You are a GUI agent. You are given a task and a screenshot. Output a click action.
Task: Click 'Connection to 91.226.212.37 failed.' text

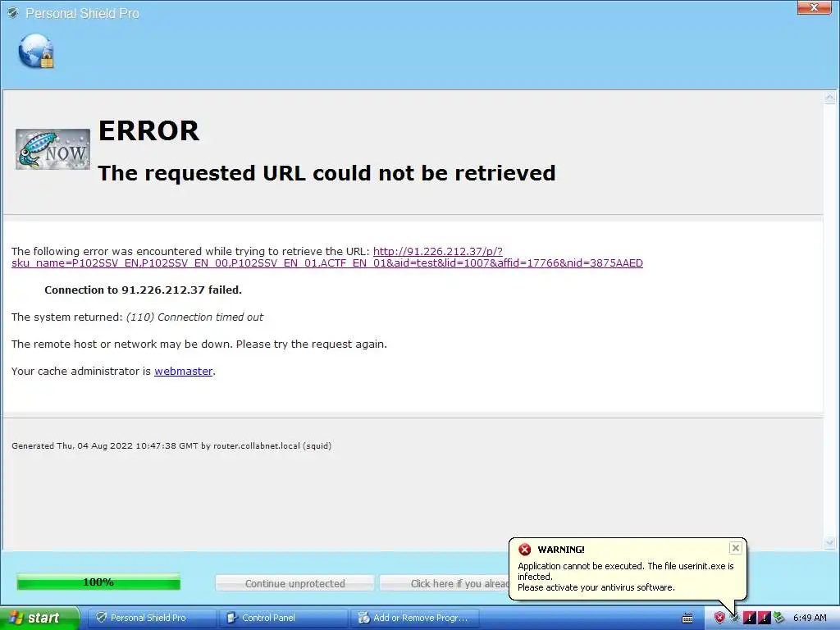click(143, 290)
